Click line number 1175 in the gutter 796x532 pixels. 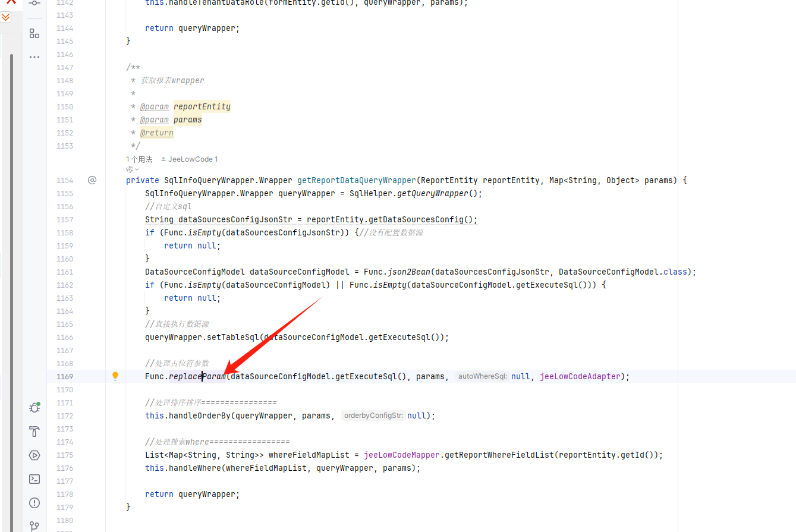tap(65, 455)
